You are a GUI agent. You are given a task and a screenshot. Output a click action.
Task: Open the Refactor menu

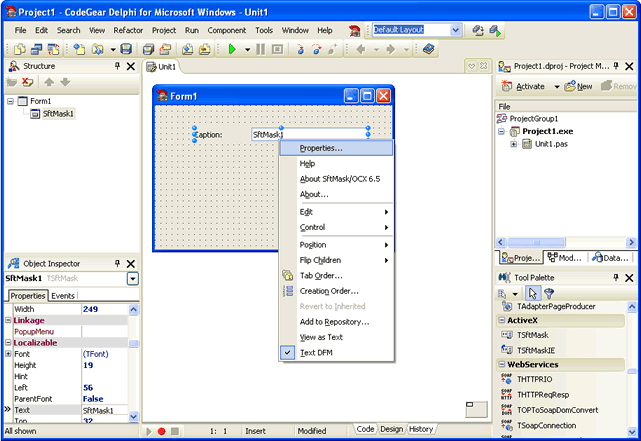point(128,30)
